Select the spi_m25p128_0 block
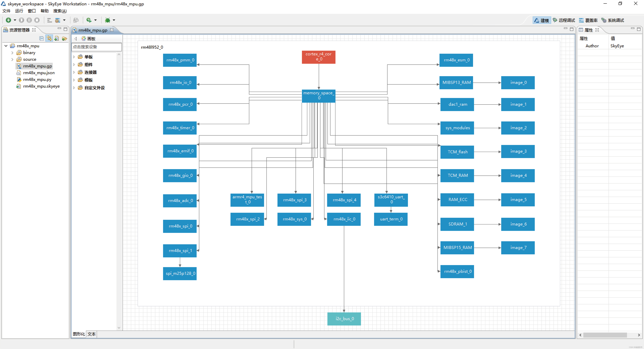 [180, 274]
